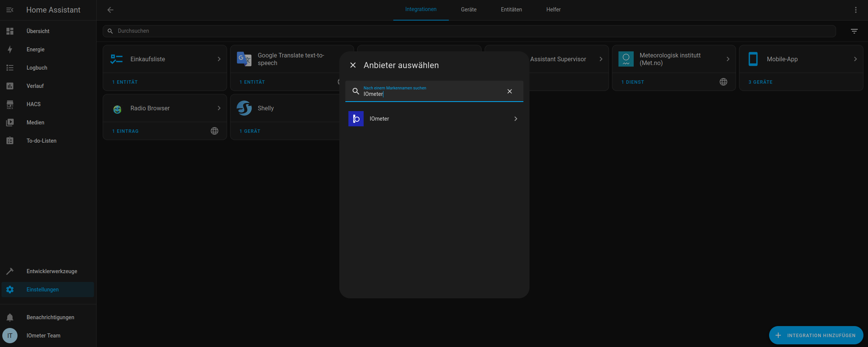This screenshot has height=347, width=868.
Task: Click Integration hinzufügen button
Action: coord(816,335)
